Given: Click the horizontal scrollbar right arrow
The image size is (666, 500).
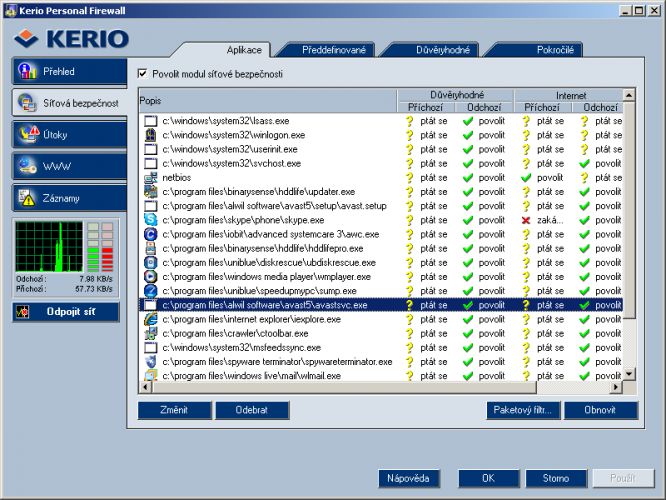Looking at the screenshot, I should (616, 387).
